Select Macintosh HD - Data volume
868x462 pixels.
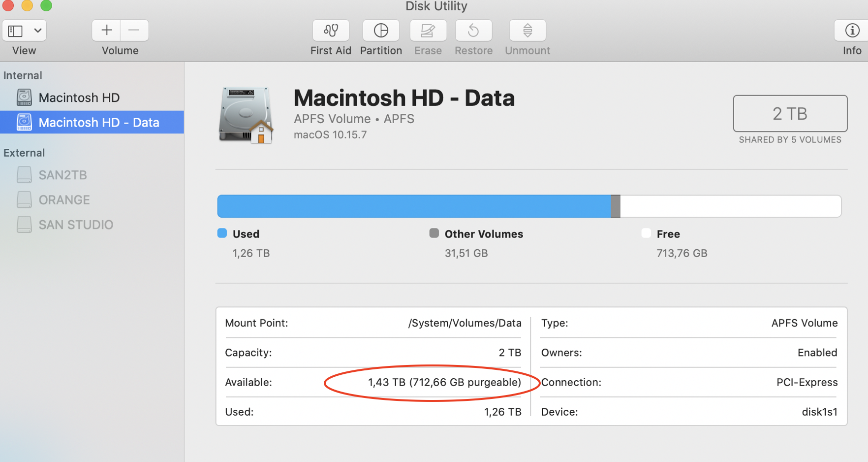(92, 122)
